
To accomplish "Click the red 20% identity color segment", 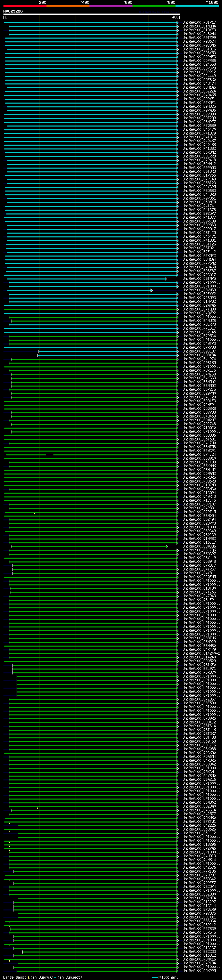I will click(25, 6).
